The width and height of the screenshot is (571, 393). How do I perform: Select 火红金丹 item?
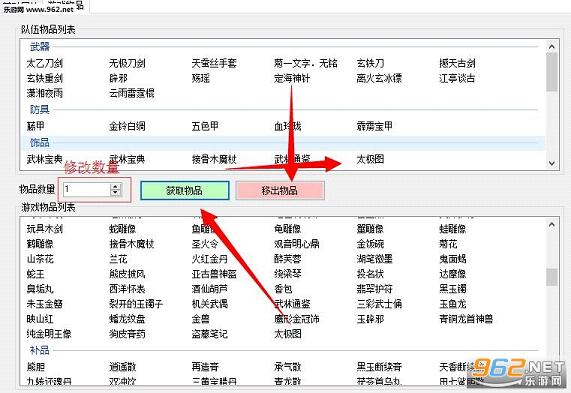(210, 259)
